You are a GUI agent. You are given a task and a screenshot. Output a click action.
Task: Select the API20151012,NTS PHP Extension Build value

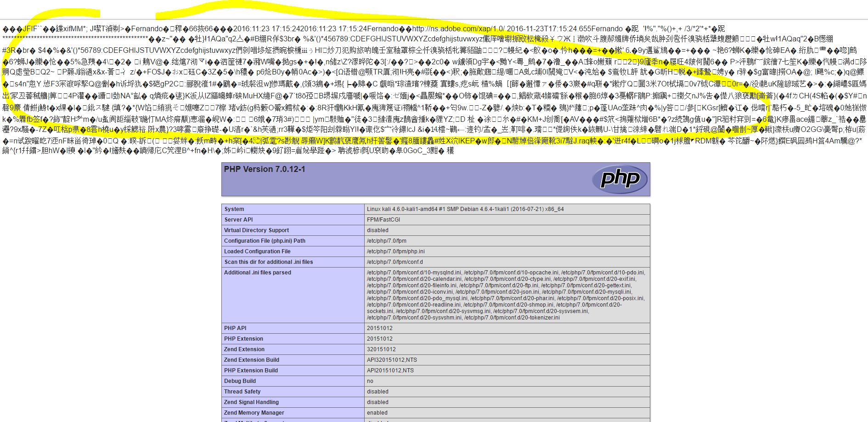pos(390,371)
